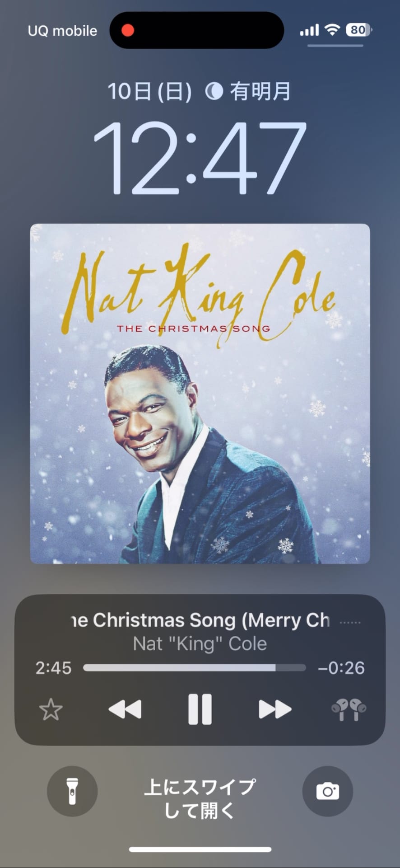Tap the battery level indicator
Image resolution: width=400 pixels, height=868 pixels.
(358, 30)
